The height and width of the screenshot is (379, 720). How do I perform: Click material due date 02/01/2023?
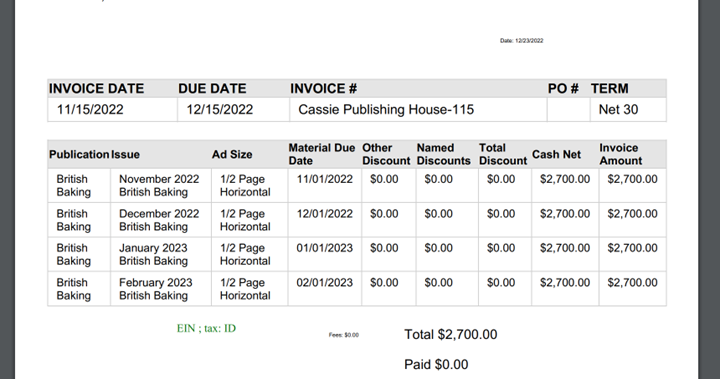pos(325,283)
